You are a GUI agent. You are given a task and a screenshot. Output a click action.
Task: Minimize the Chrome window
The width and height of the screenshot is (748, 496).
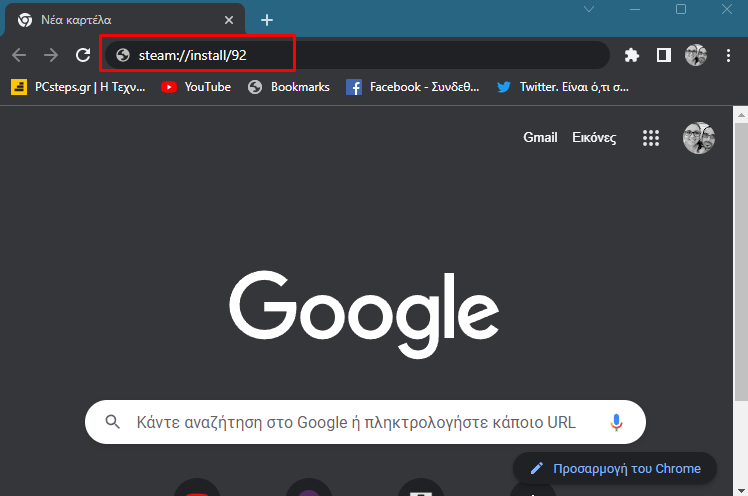635,10
